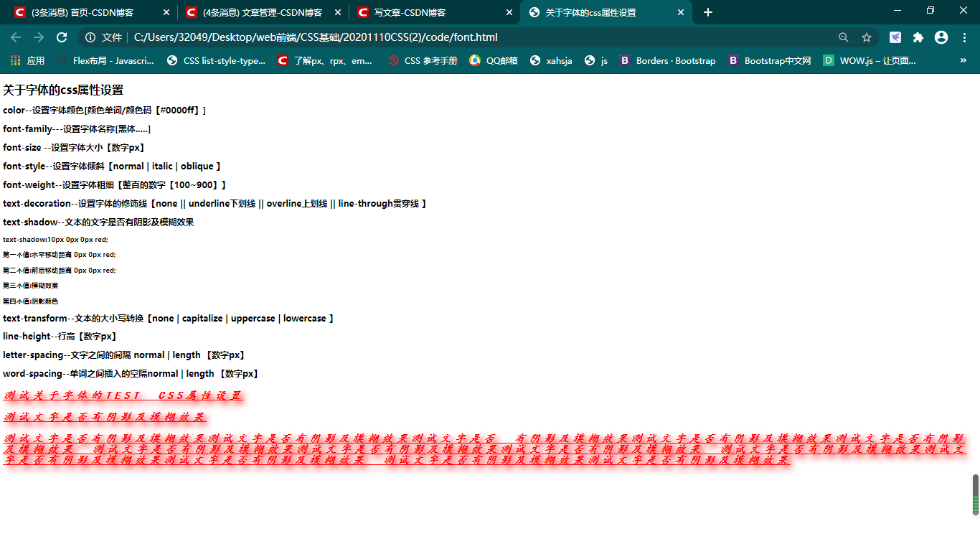Click red text 测试关于字体的TEST CSS属性设置
The height and width of the screenshot is (549, 980).
tap(123, 396)
